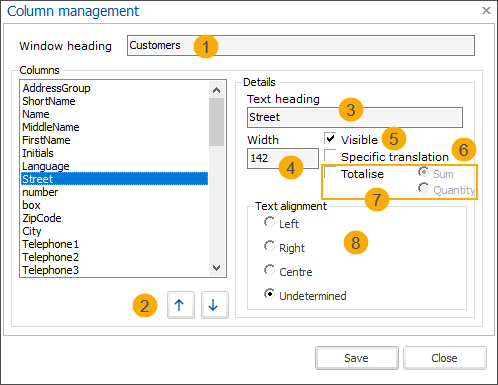This screenshot has width=498, height=385.
Task: Move selected column up with arrow button
Action: pos(181,305)
